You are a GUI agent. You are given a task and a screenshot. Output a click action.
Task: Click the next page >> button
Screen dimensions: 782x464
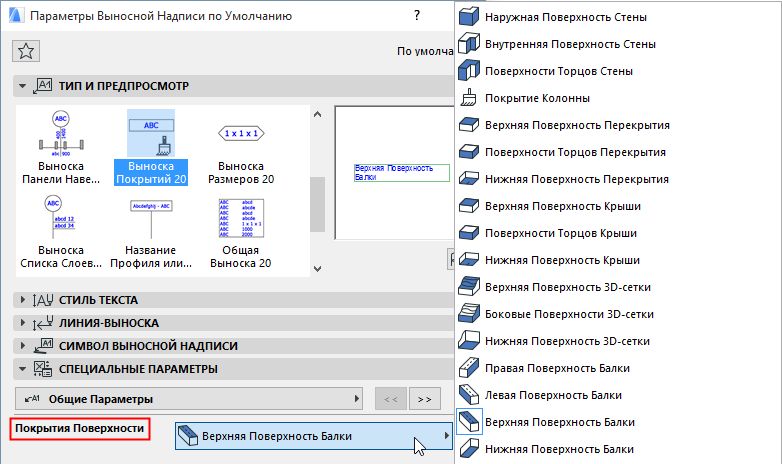[425, 399]
